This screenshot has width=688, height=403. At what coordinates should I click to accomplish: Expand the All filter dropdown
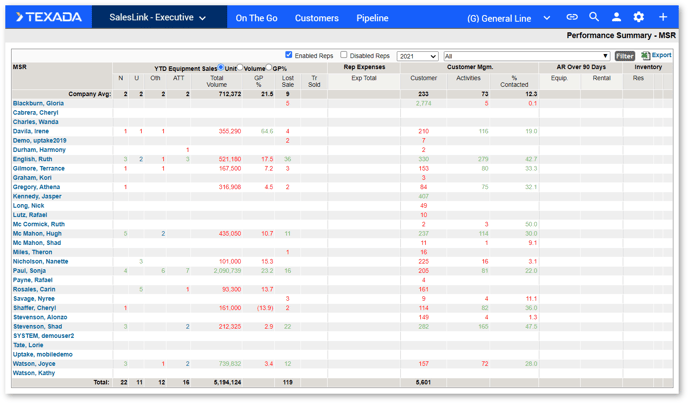pos(526,56)
